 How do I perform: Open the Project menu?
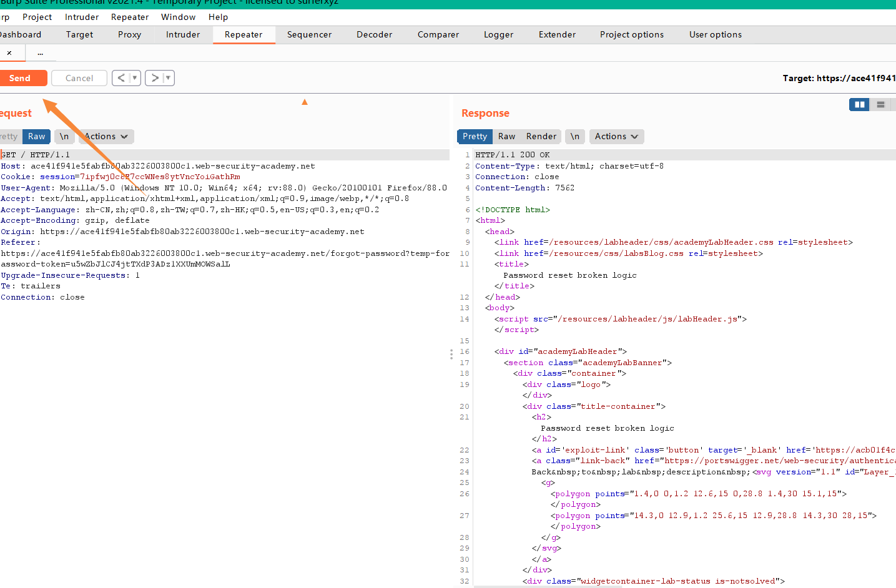(37, 17)
